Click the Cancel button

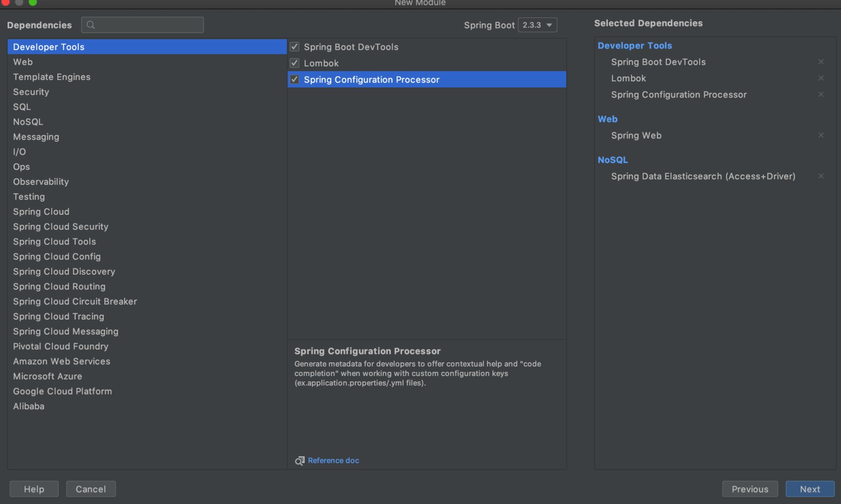pyautogui.click(x=91, y=489)
